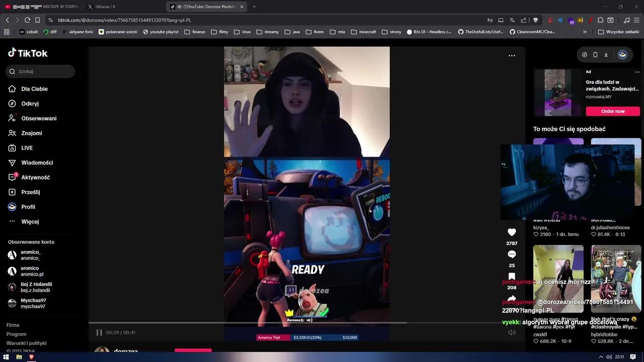
Task: Open Wszystkie zakładki folder
Action: (618, 32)
